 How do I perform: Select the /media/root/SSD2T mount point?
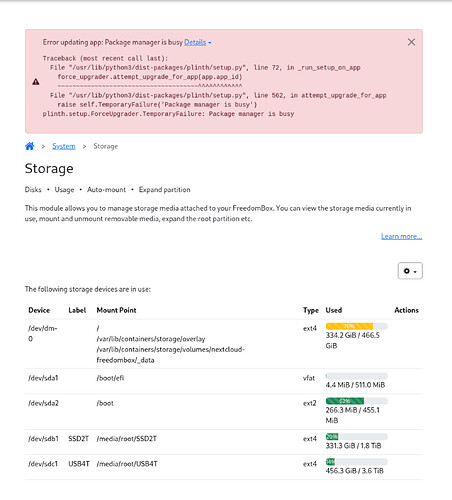[127, 439]
